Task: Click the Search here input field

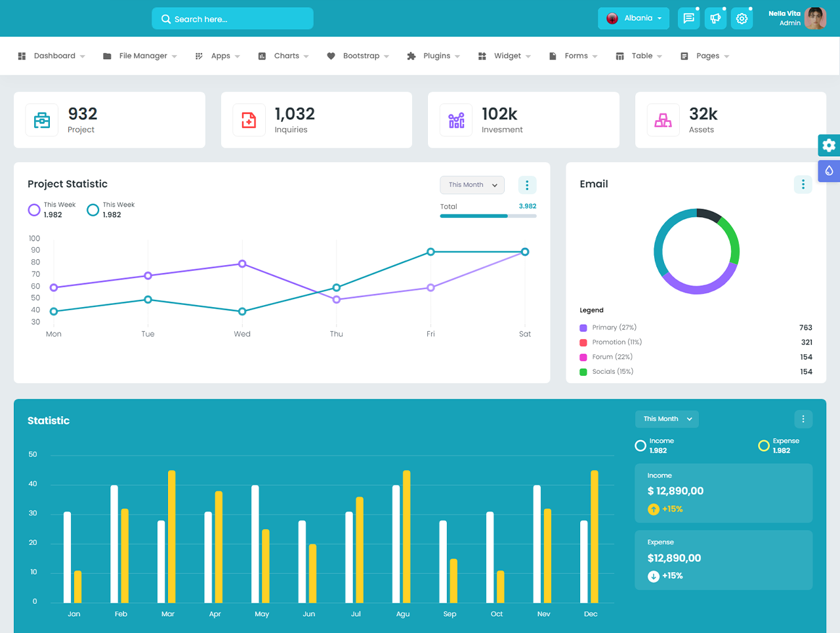Action: pyautogui.click(x=233, y=19)
